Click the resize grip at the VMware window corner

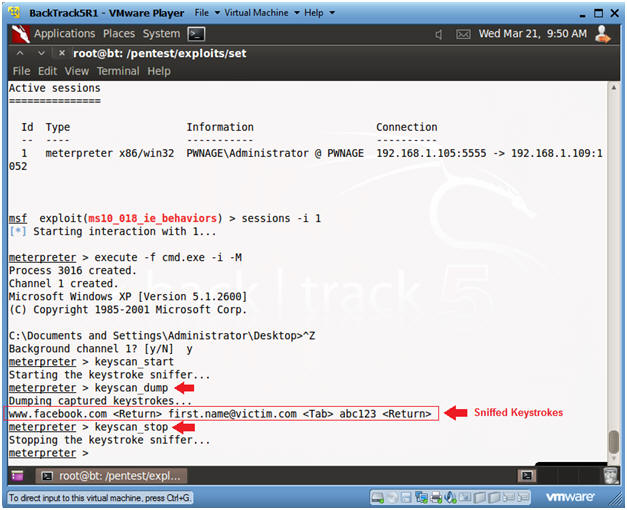[614, 499]
